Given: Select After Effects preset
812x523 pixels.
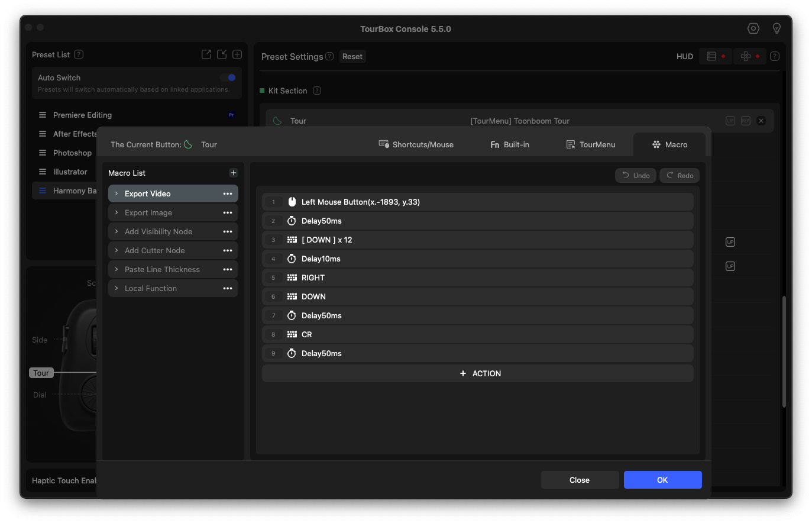Looking at the screenshot, I should click(x=75, y=134).
